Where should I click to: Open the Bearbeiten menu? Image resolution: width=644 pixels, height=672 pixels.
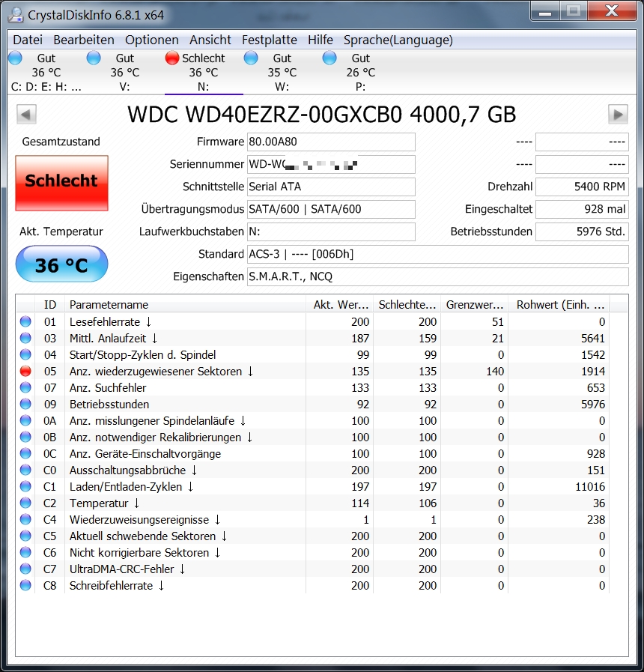84,40
